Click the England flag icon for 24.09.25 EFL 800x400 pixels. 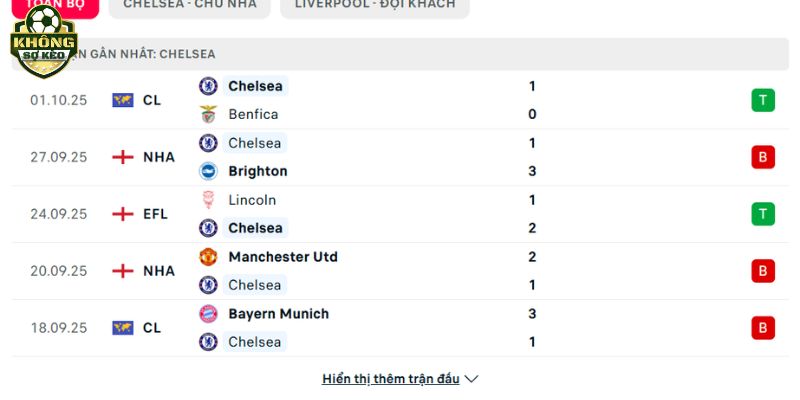pyautogui.click(x=123, y=214)
